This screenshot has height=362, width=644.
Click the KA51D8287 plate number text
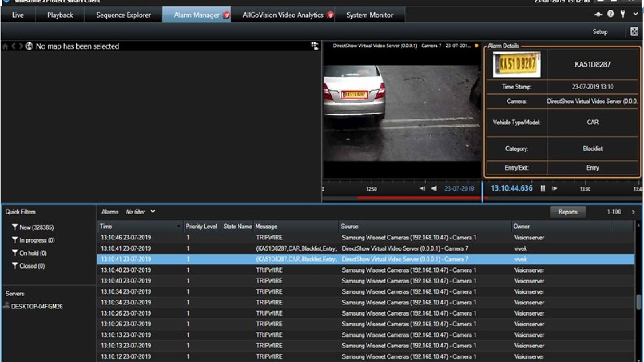[x=592, y=64]
